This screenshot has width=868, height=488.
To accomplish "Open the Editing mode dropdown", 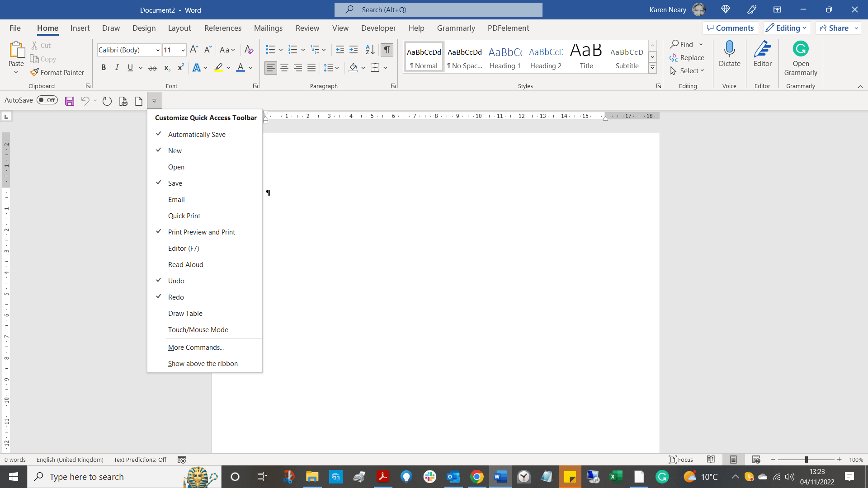I will (787, 28).
